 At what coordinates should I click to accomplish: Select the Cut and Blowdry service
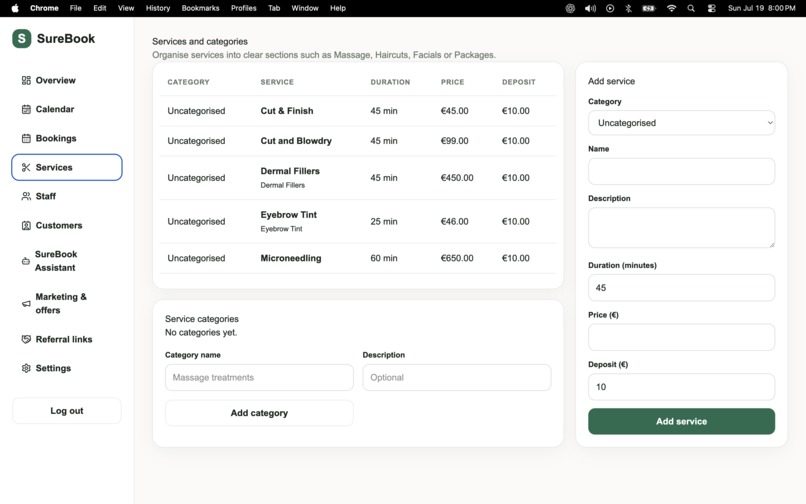296,140
